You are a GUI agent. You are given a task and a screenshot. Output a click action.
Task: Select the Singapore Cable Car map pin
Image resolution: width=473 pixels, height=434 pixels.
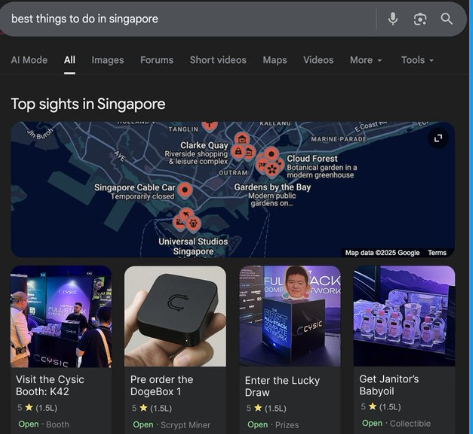(185, 190)
